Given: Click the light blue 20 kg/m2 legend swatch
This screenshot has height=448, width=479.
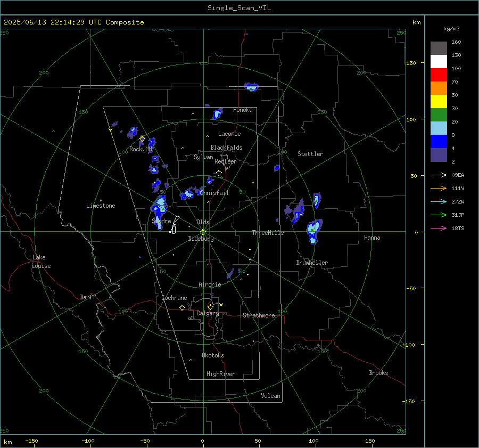Looking at the screenshot, I should 439,128.
